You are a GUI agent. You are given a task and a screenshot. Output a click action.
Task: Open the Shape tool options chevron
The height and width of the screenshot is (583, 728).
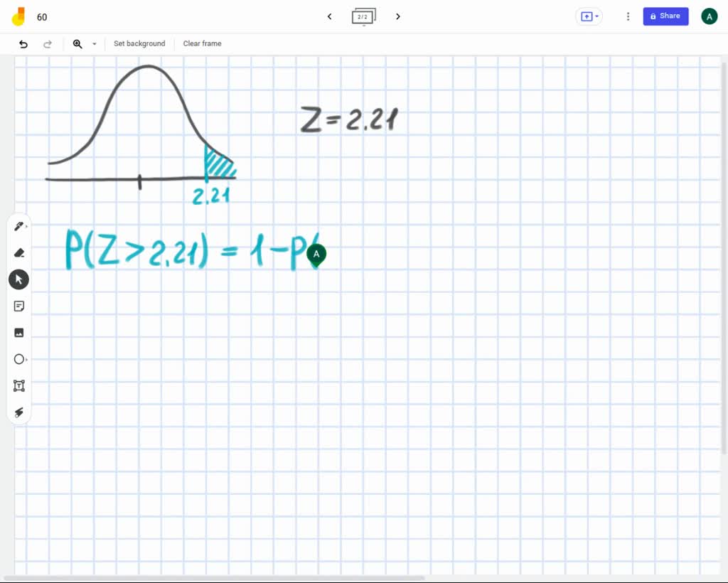pyautogui.click(x=26, y=359)
